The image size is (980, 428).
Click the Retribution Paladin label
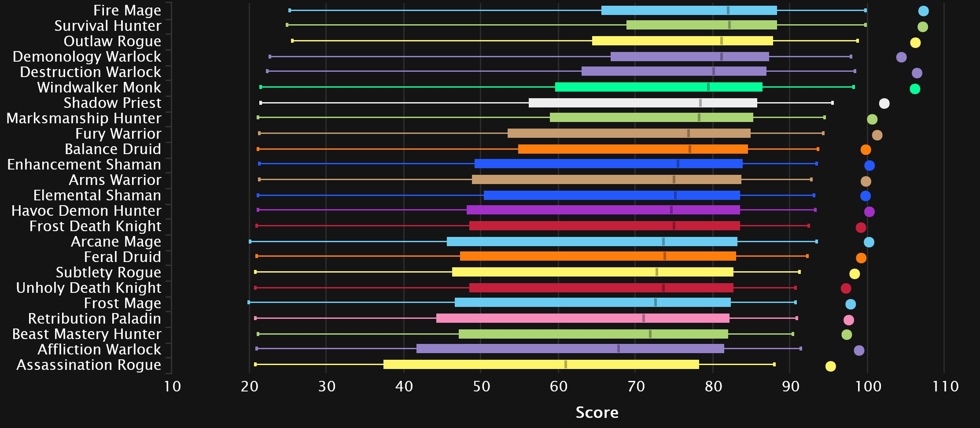tap(95, 319)
